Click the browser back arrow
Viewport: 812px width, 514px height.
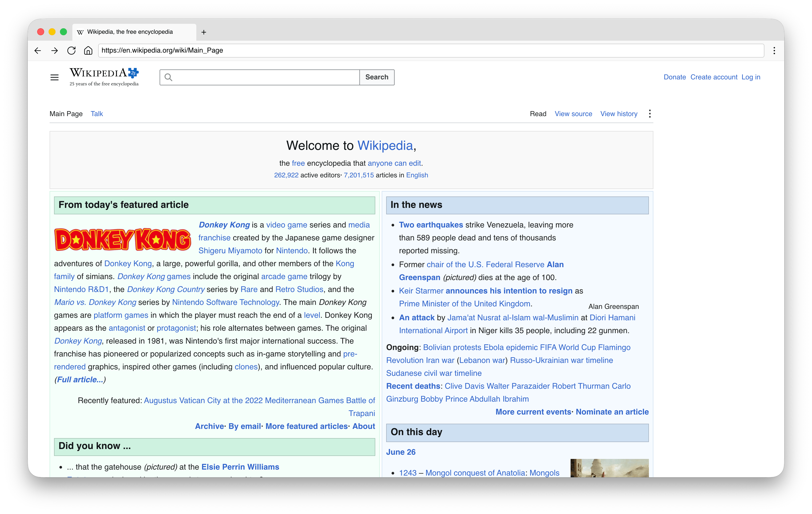coord(38,51)
